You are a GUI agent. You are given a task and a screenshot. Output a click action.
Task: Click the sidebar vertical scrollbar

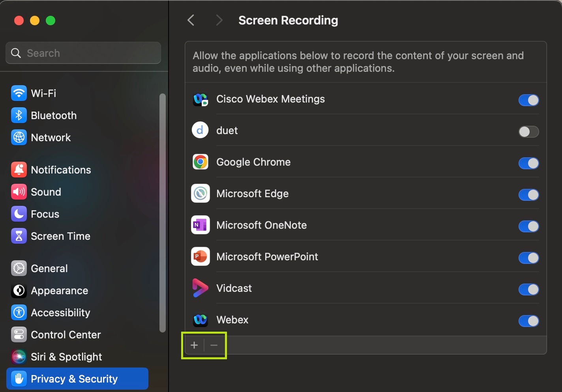click(x=162, y=213)
